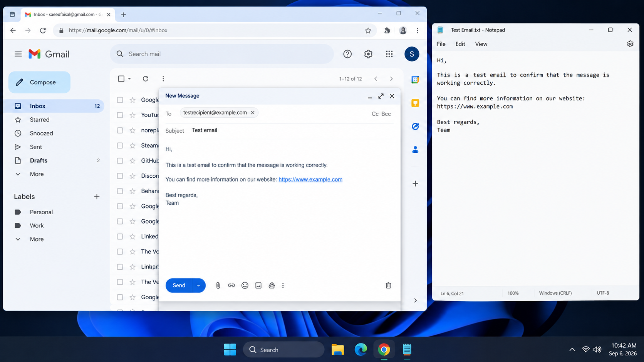644x362 pixels.
Task: Open the emoji picker in compose
Action: (x=245, y=285)
